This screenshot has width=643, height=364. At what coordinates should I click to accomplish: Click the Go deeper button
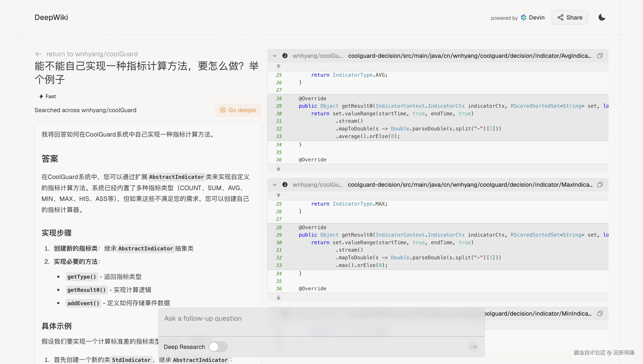(238, 110)
